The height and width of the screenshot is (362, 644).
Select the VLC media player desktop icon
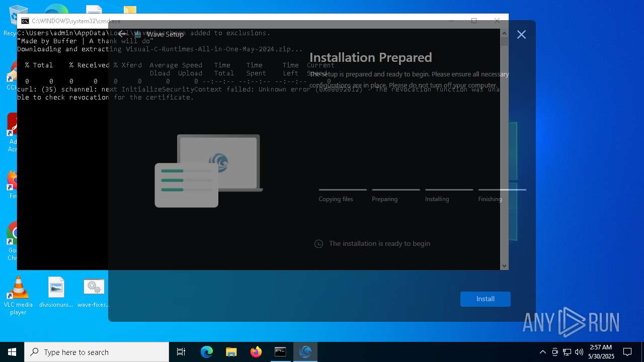pyautogui.click(x=18, y=296)
